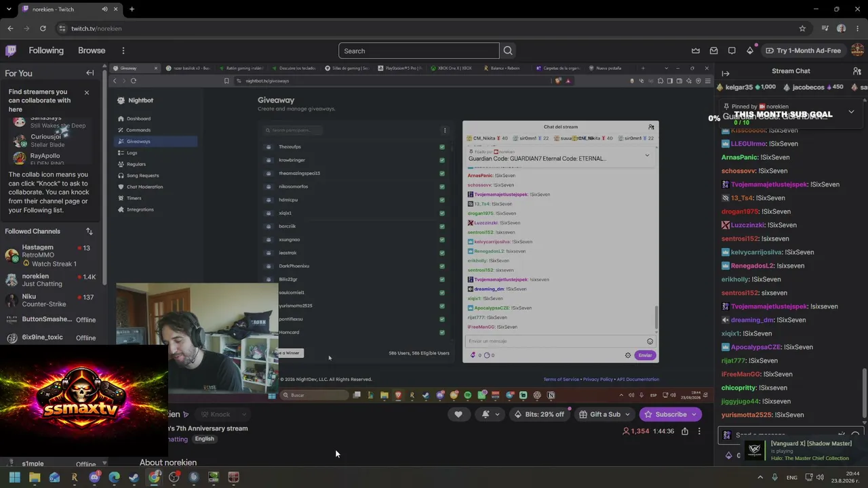Toggle the hdmicpu checkbox in streamed giveaway list

point(442,200)
